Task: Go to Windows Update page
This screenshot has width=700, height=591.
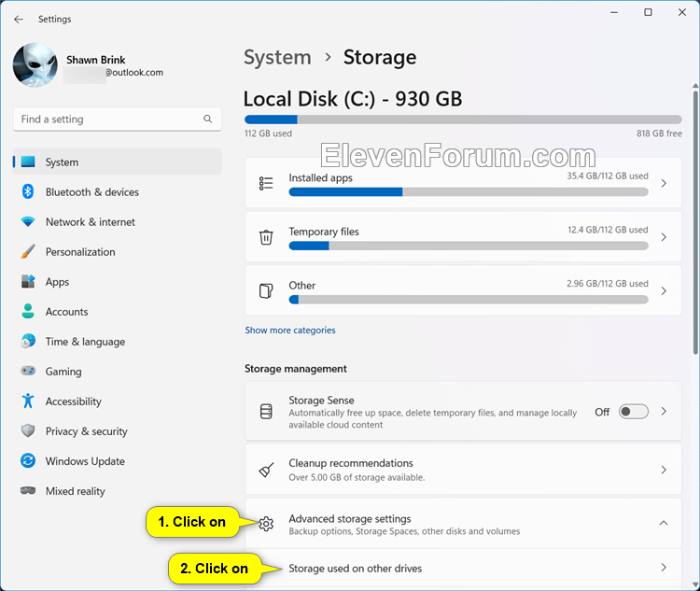Action: point(117,460)
